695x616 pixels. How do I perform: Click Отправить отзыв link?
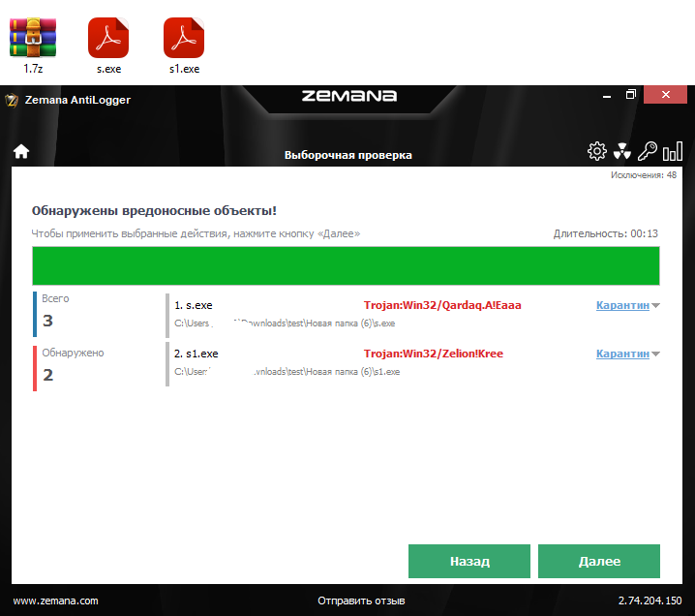coord(361,601)
